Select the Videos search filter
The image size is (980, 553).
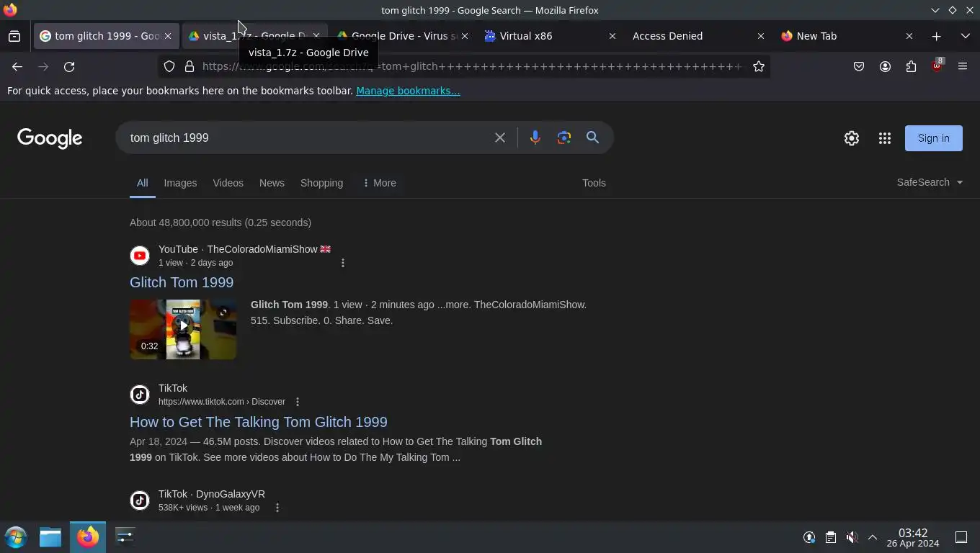[x=228, y=183]
